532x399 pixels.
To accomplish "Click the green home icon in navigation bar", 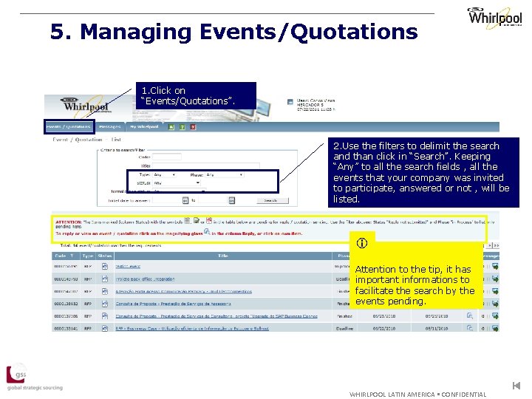I will coord(171,127).
